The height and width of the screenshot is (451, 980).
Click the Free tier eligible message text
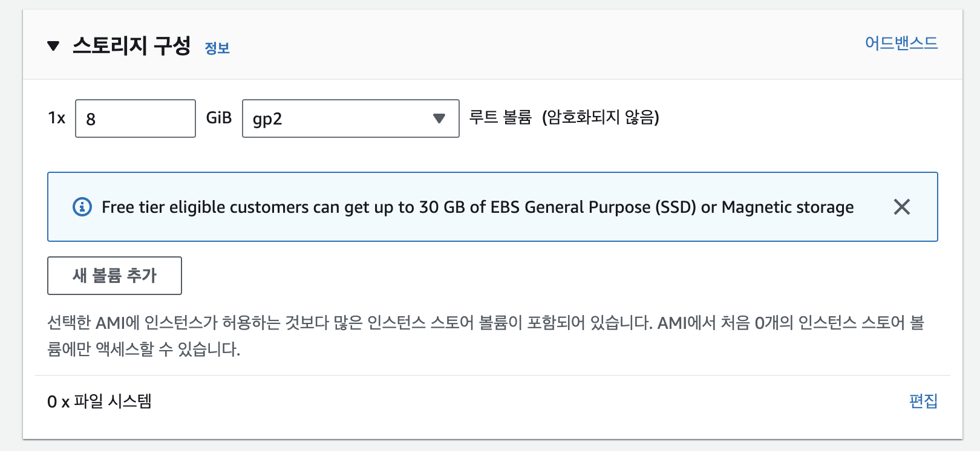pos(478,207)
